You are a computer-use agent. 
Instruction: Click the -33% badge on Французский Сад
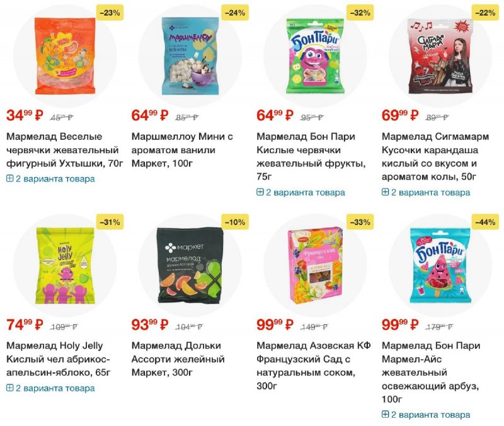tap(360, 222)
